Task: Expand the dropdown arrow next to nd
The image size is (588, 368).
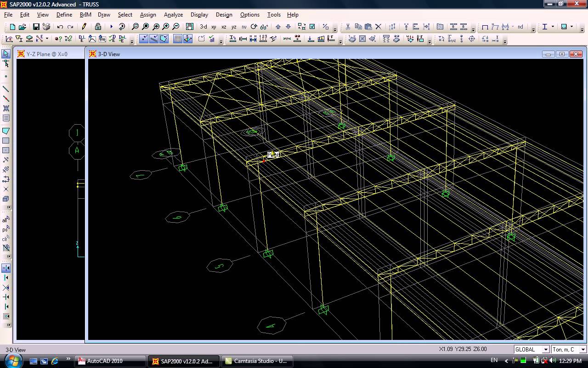Action: [513, 26]
